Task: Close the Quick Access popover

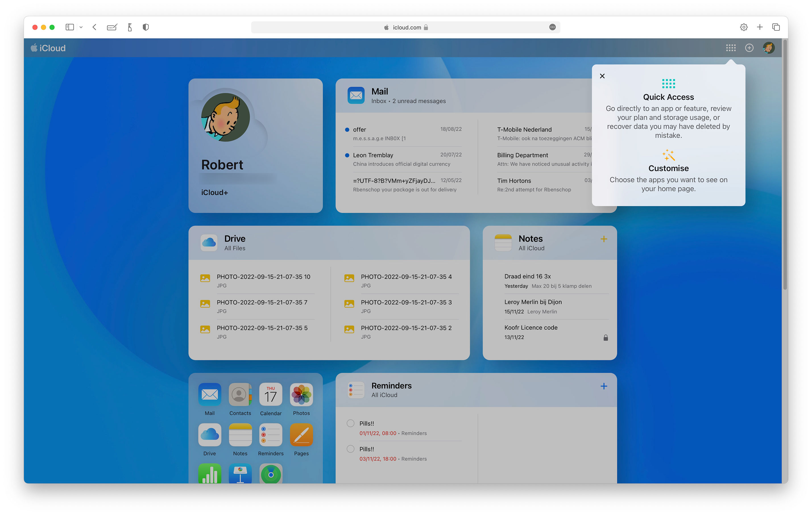Action: pos(602,76)
